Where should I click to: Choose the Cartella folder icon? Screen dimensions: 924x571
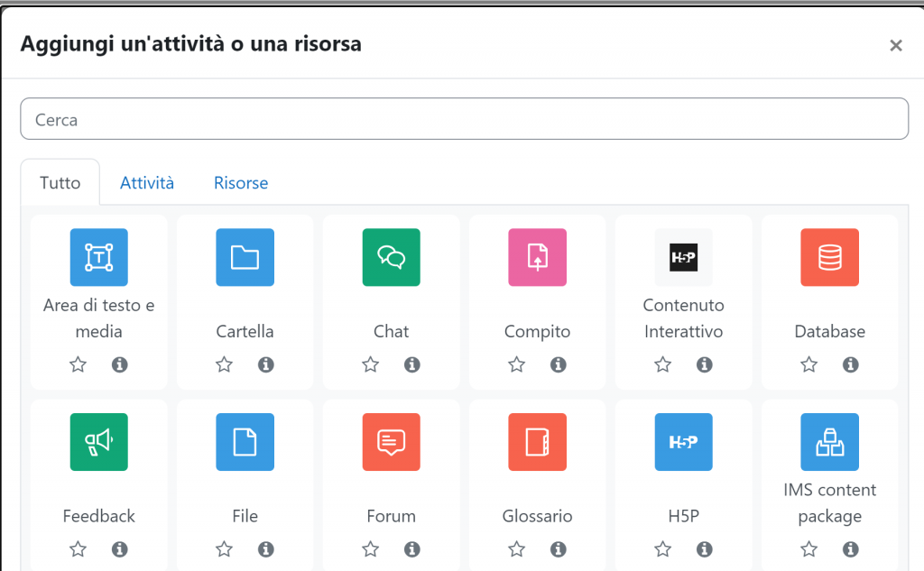245,257
